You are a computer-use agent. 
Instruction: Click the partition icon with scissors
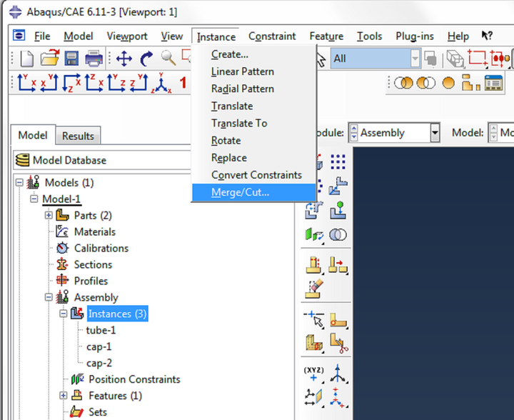[338, 343]
